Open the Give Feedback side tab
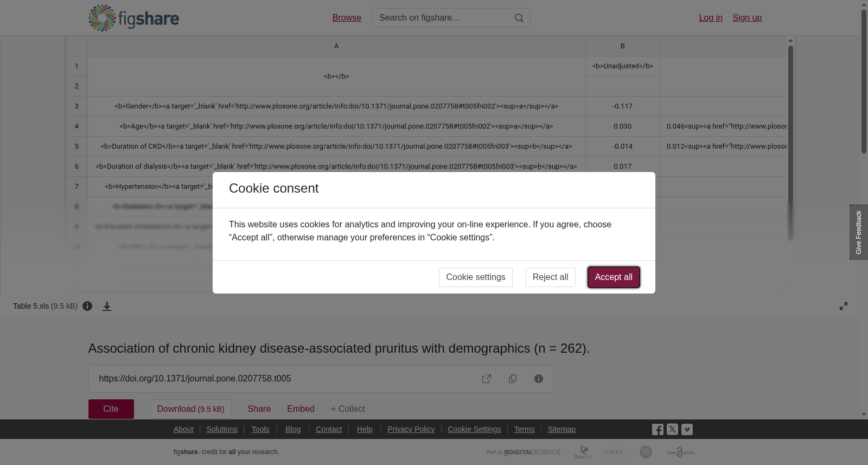This screenshot has width=868, height=465. click(859, 232)
